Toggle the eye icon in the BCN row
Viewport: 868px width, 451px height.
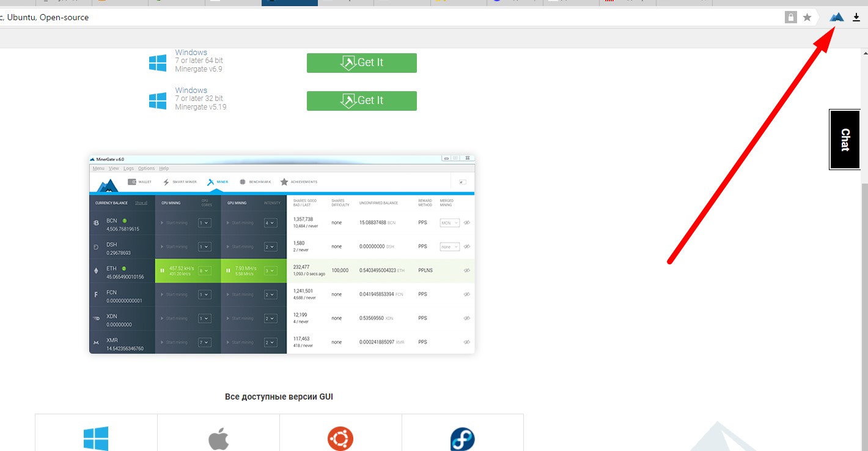(x=466, y=223)
